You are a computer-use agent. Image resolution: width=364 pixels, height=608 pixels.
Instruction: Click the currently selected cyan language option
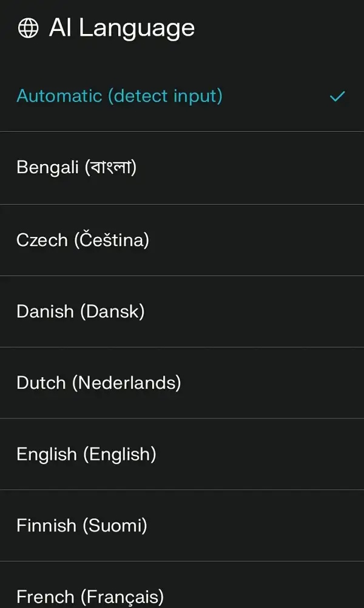(x=119, y=95)
